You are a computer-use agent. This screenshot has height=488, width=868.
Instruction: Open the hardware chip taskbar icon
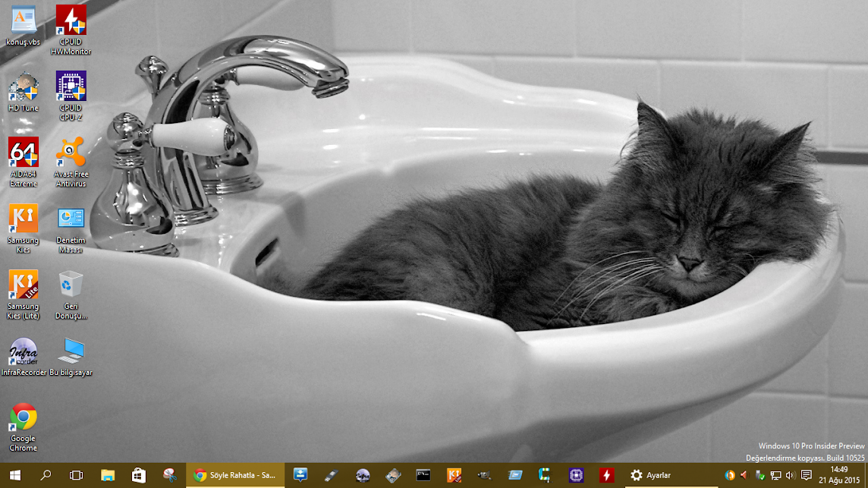click(x=393, y=475)
